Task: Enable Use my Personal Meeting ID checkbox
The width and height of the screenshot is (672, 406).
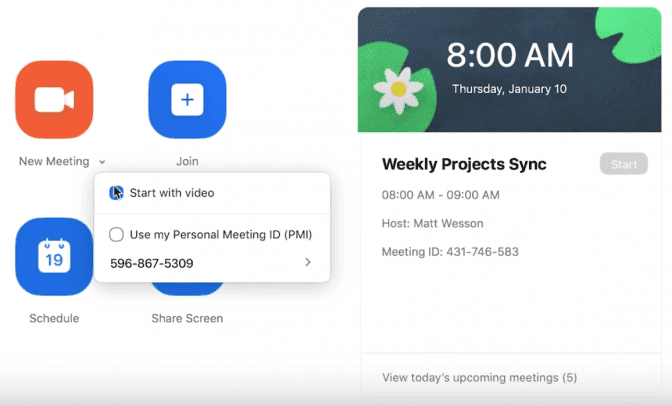Action: coord(116,235)
